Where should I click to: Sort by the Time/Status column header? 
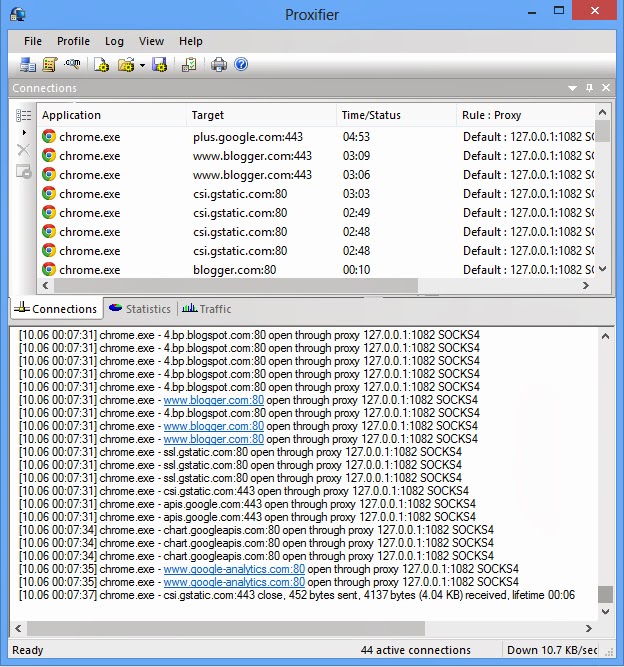pyautogui.click(x=396, y=115)
